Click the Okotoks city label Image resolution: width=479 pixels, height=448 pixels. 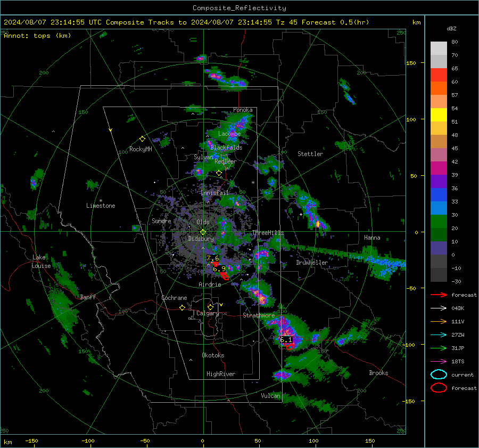pyautogui.click(x=213, y=355)
